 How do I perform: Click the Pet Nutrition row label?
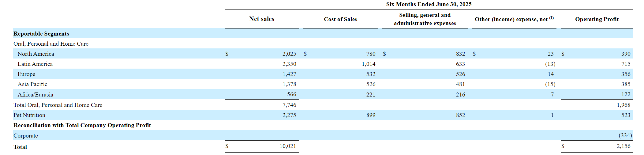[x=29, y=115]
